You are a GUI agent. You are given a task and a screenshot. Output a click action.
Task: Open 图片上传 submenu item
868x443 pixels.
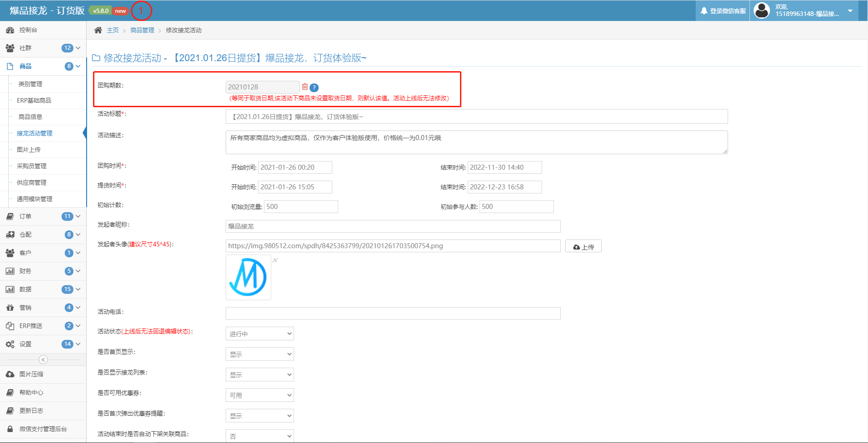coord(29,150)
